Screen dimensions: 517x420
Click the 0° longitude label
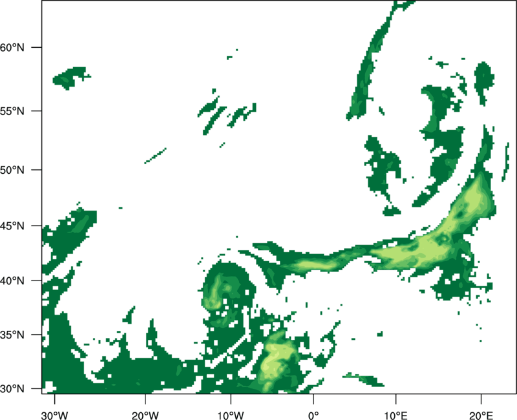tap(313, 415)
